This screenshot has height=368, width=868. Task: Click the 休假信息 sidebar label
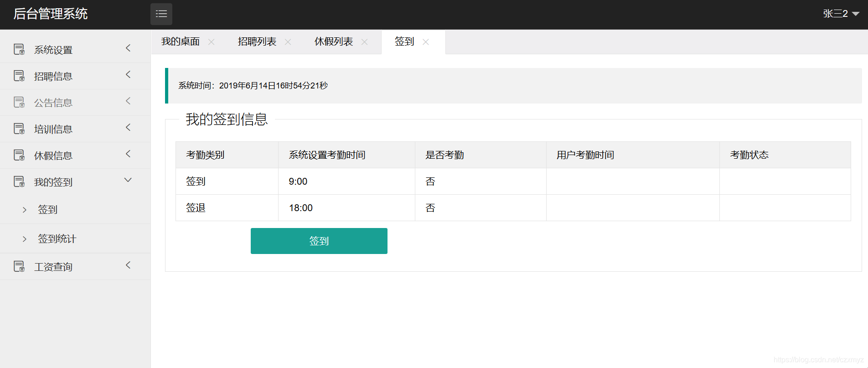click(x=53, y=155)
